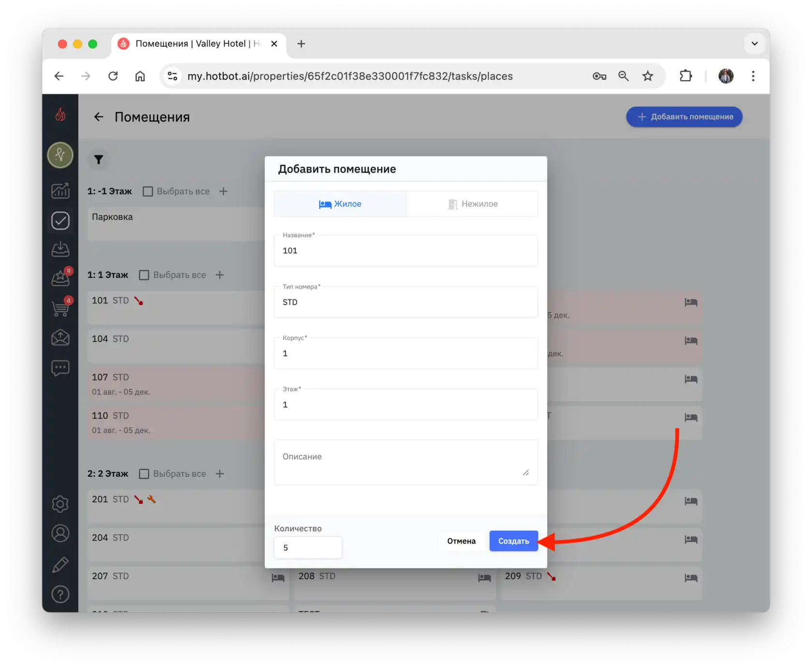Viewport: 812px width, 668px height.
Task: Open the Chrome profile avatar
Action: [726, 76]
